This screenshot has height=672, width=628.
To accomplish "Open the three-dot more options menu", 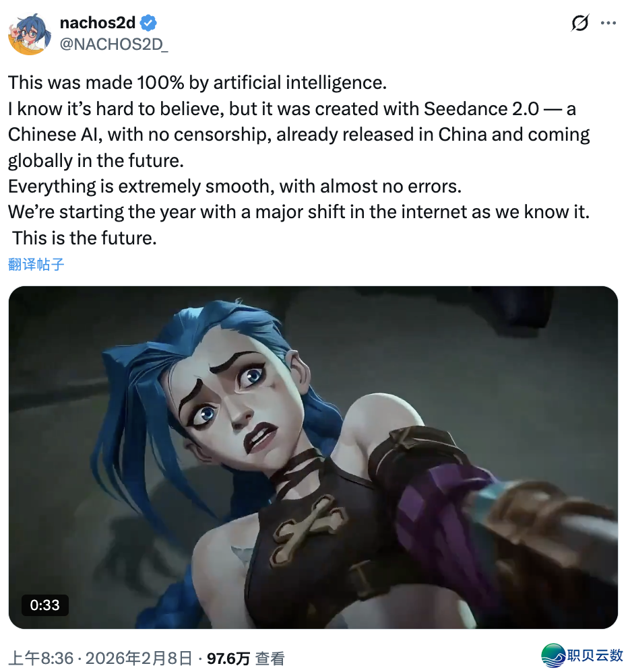I will [608, 23].
